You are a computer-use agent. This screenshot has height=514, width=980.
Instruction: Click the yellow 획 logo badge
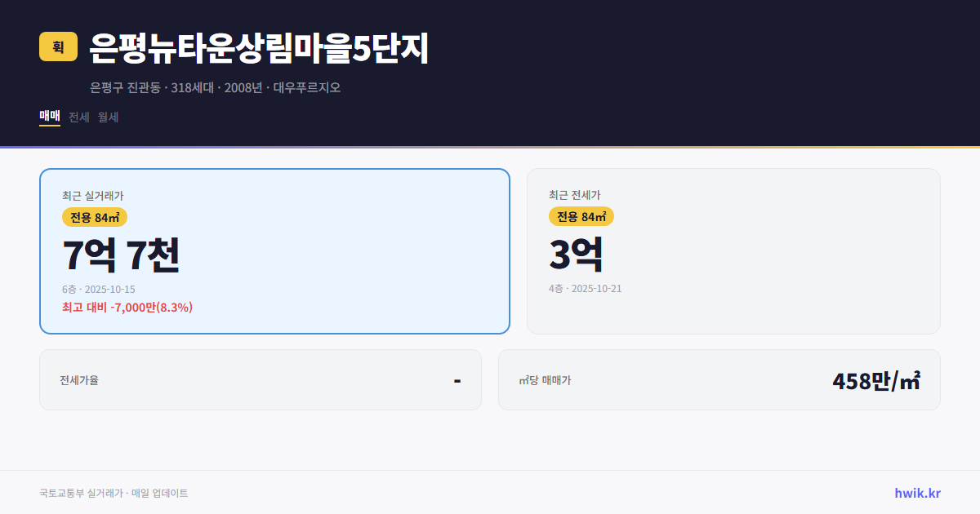coord(55,47)
